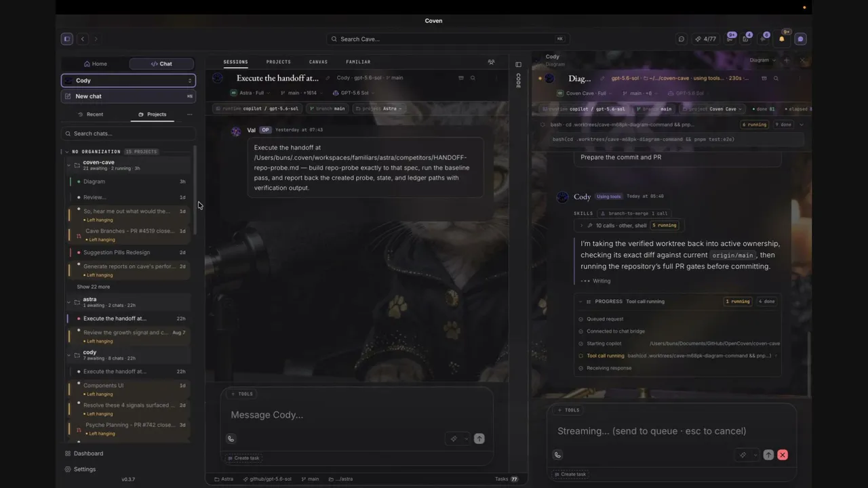This screenshot has width=868, height=488.
Task: Cancel streaming with red X button
Action: (783, 455)
